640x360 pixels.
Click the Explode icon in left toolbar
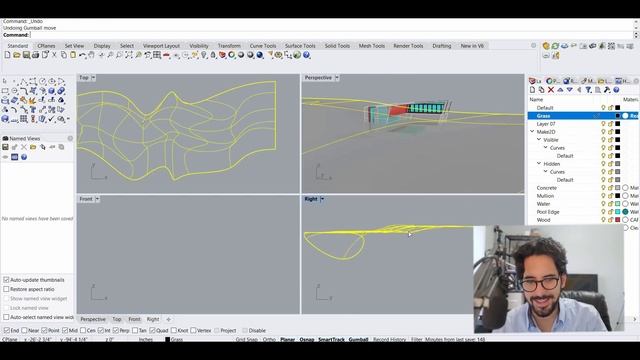click(32, 100)
